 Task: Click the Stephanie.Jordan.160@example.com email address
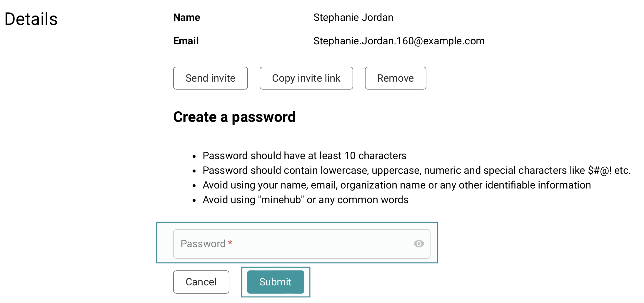[399, 41]
